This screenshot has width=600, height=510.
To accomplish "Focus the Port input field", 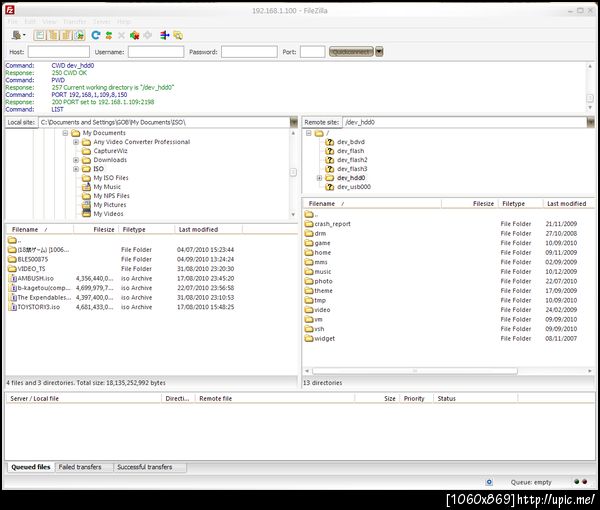I will point(312,52).
